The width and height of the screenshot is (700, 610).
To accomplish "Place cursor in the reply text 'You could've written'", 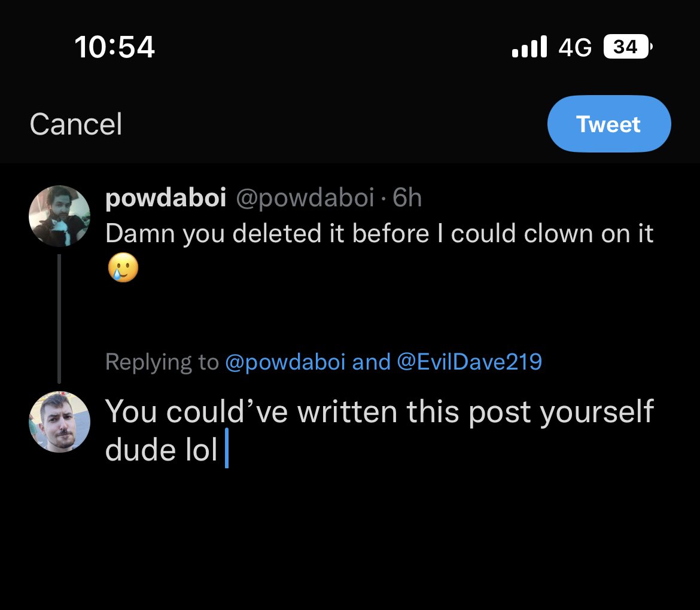I will [x=379, y=411].
